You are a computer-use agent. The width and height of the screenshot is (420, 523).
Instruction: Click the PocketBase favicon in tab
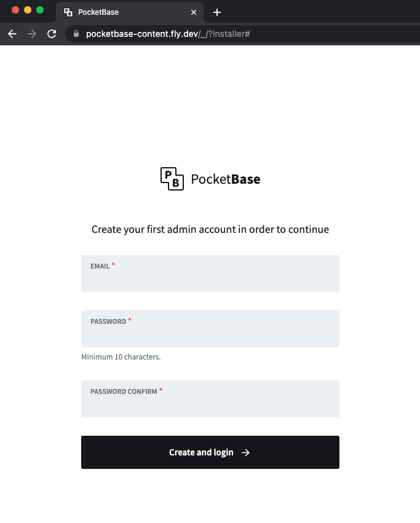coord(68,12)
